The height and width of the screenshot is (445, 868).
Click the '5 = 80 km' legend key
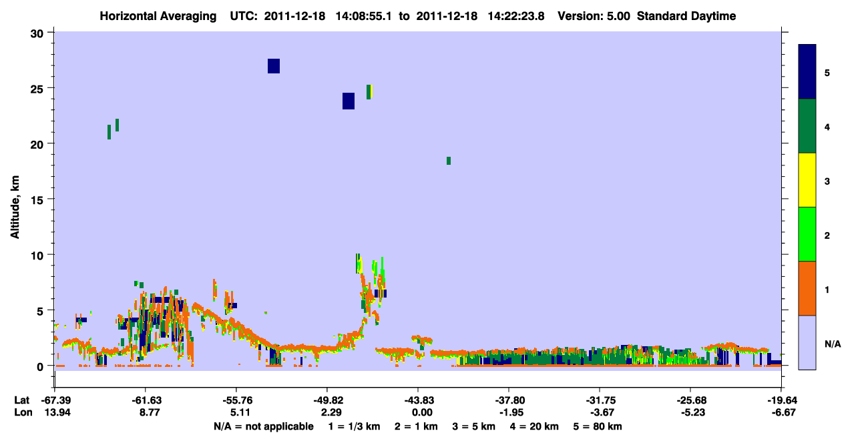[598, 426]
